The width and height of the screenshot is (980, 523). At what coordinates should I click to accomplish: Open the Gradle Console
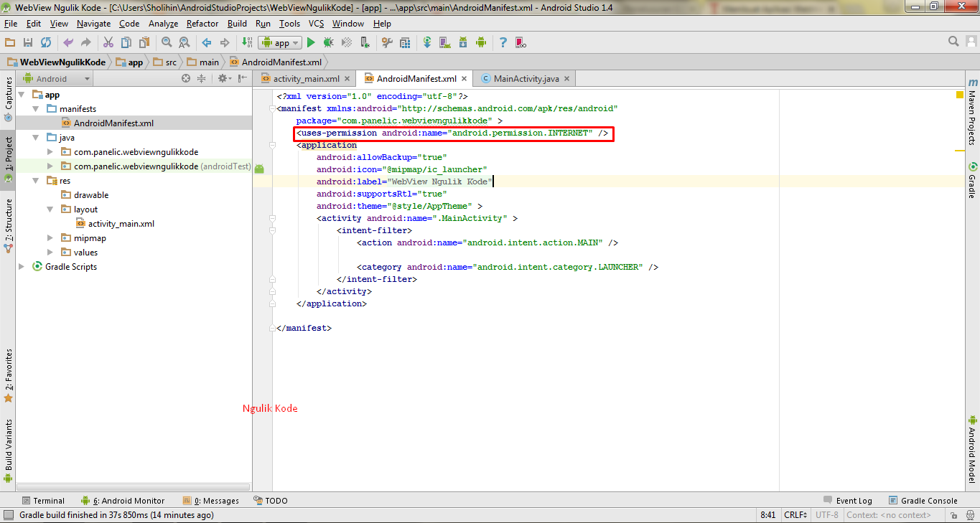point(923,501)
